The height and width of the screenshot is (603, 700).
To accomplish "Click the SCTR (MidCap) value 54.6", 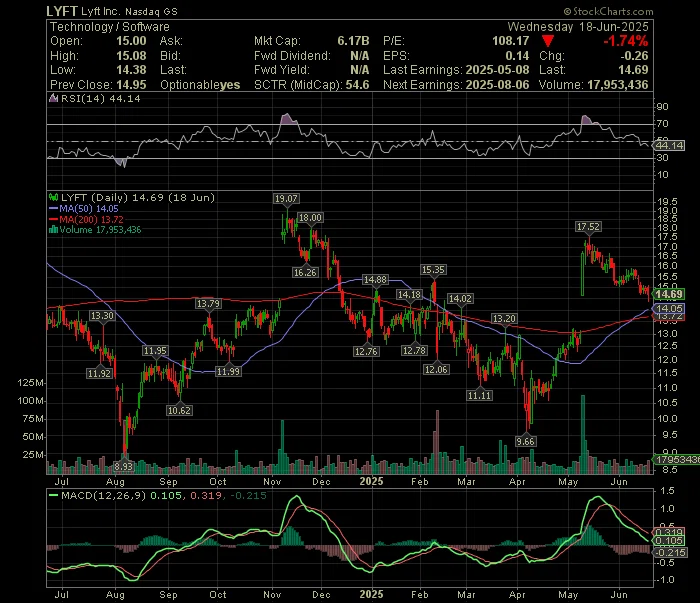I will point(357,85).
